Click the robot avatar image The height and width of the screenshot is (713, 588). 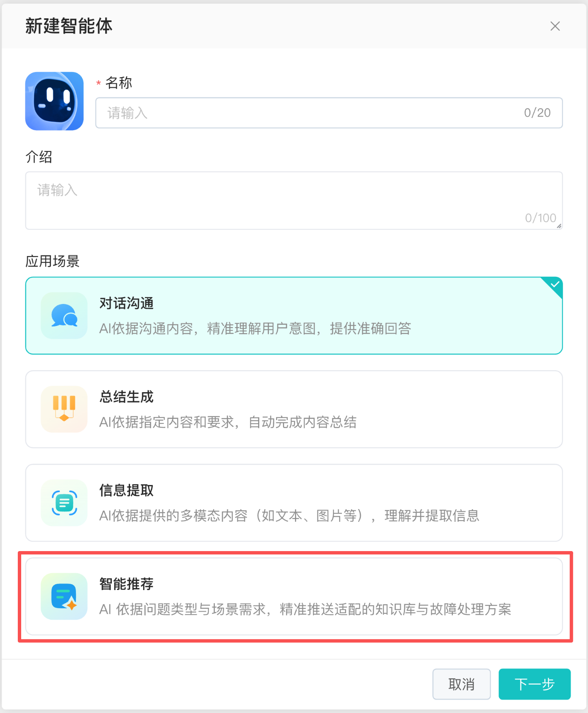pyautogui.click(x=54, y=101)
